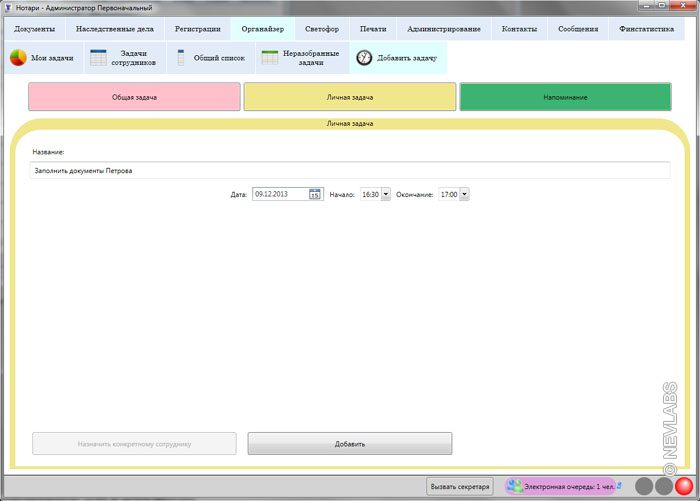Open Общий список list icon
Viewport: 700px width, 501px height.
181,58
